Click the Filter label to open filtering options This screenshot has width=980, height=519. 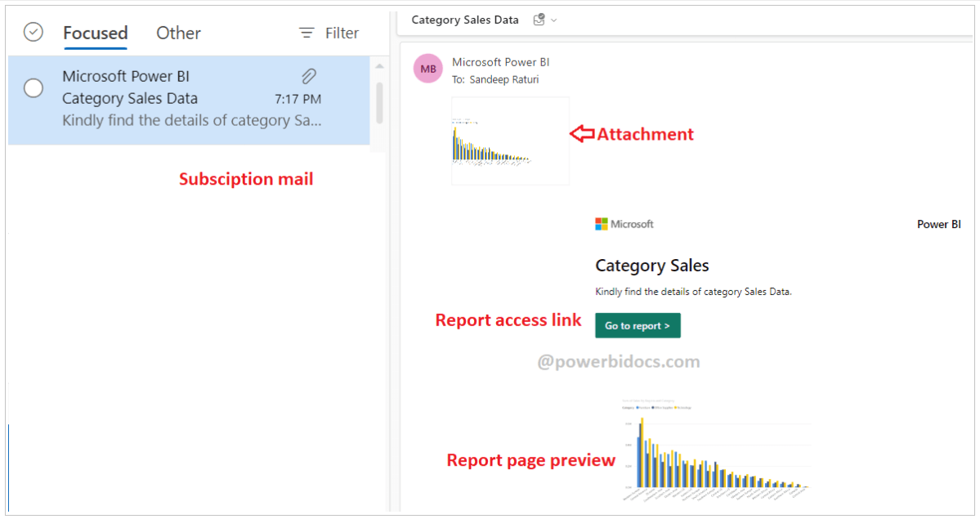click(x=342, y=33)
